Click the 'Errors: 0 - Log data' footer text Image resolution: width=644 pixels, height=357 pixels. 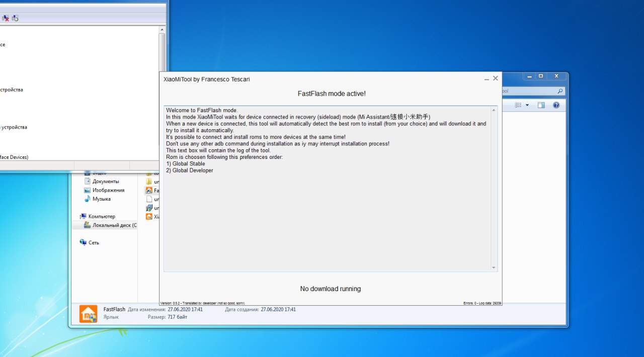pyautogui.click(x=482, y=303)
